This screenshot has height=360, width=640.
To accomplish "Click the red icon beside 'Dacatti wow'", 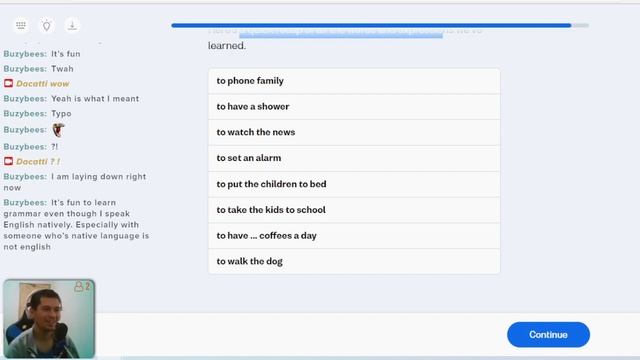I will (x=8, y=84).
